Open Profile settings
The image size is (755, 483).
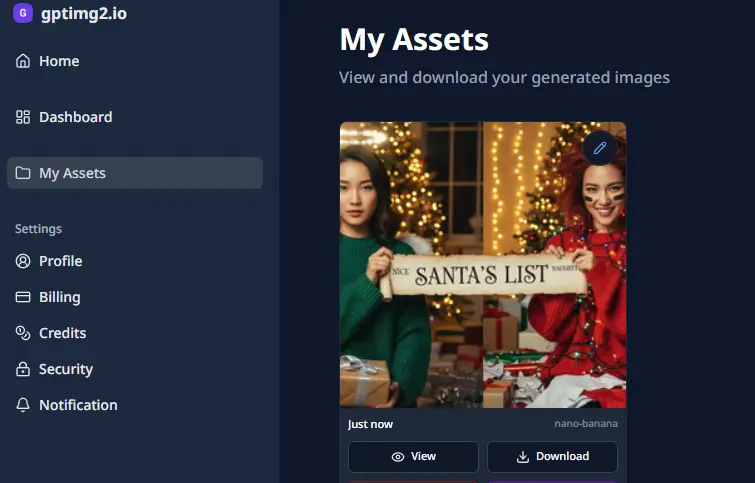[135, 261]
